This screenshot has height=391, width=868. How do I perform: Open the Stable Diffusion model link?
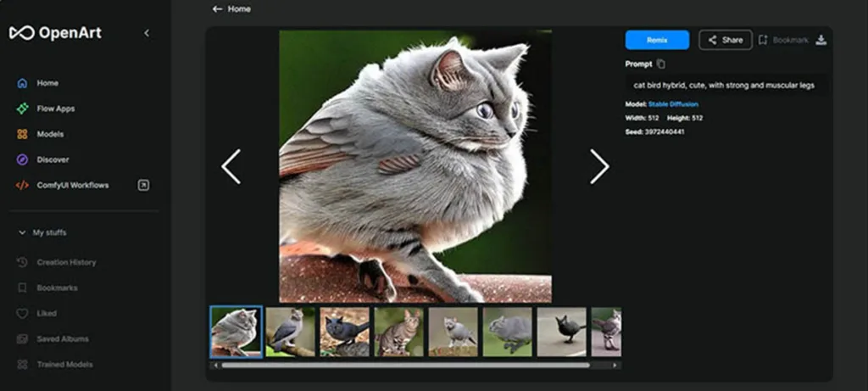pos(673,104)
